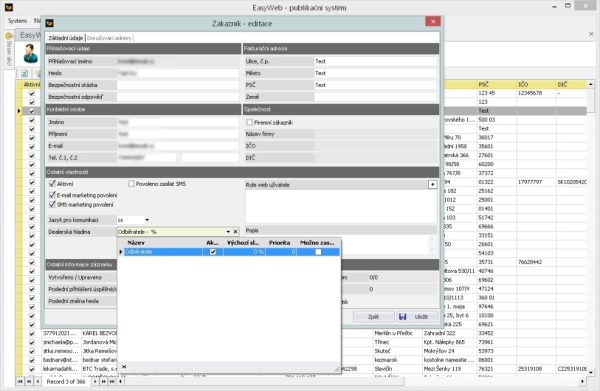The image size is (600, 391).
Task: Select the Odběratele row in popup list
Action: (232, 252)
